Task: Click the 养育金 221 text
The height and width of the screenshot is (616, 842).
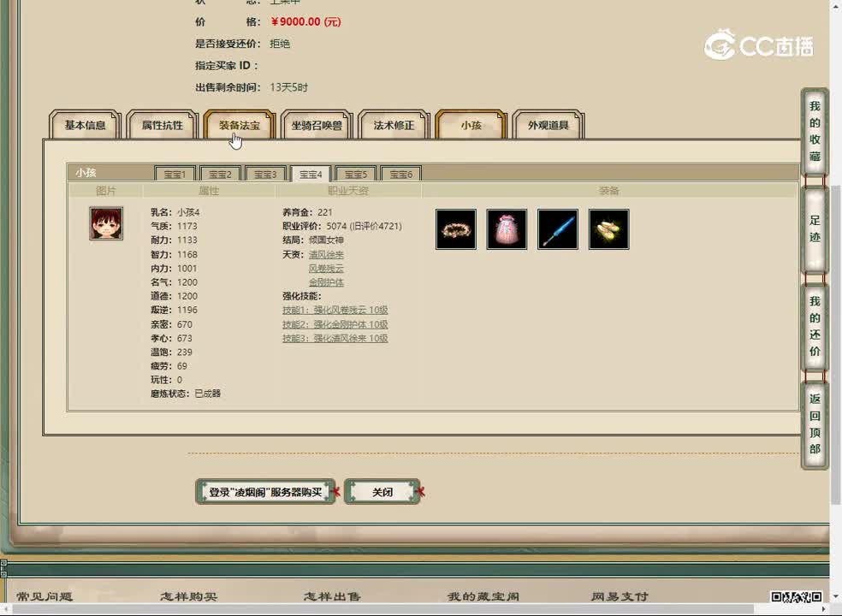Action: tap(307, 212)
